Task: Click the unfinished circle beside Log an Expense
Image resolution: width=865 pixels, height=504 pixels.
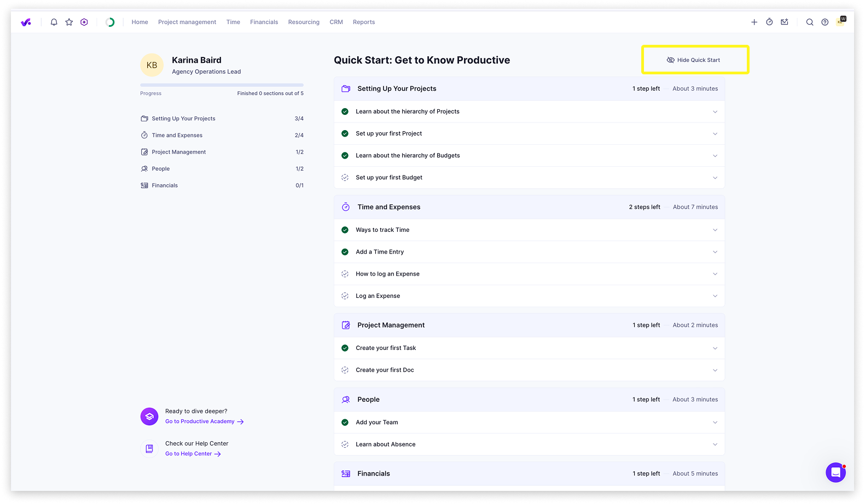Action: coord(345,296)
